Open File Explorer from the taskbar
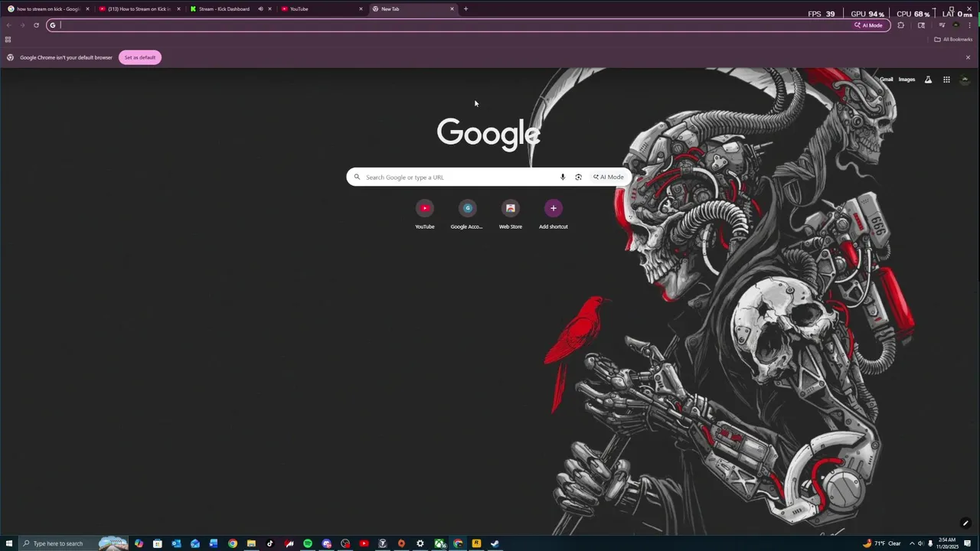Image resolution: width=980 pixels, height=551 pixels. (251, 543)
